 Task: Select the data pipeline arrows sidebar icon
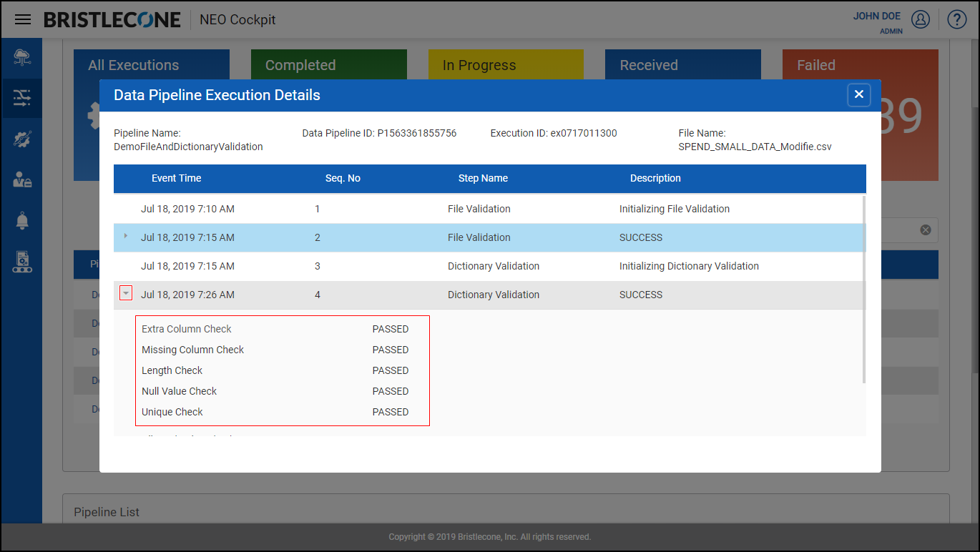click(22, 98)
